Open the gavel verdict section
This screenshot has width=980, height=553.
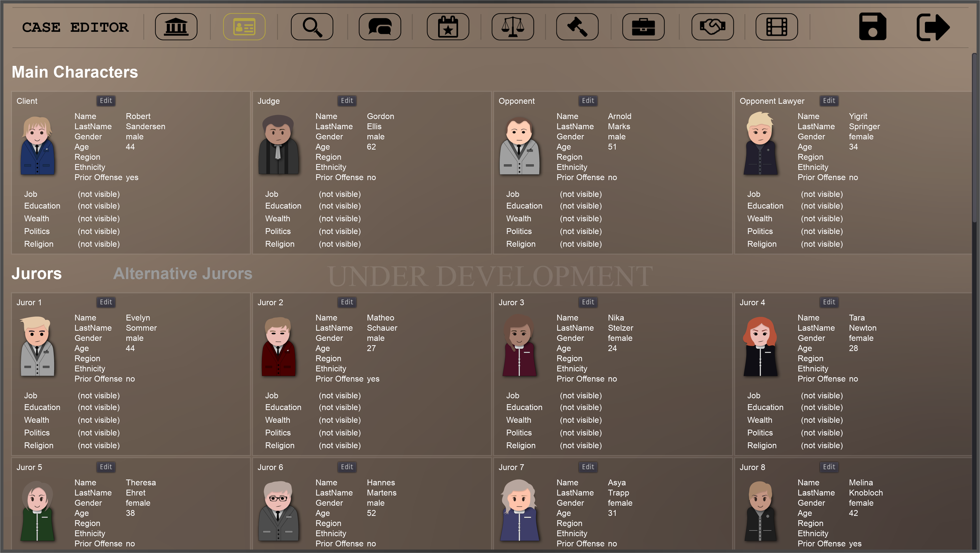577,27
